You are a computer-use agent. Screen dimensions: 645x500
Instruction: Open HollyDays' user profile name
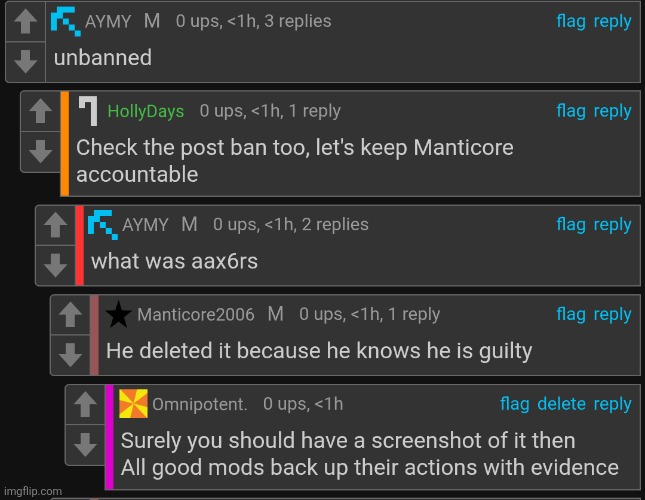pyautogui.click(x=146, y=111)
